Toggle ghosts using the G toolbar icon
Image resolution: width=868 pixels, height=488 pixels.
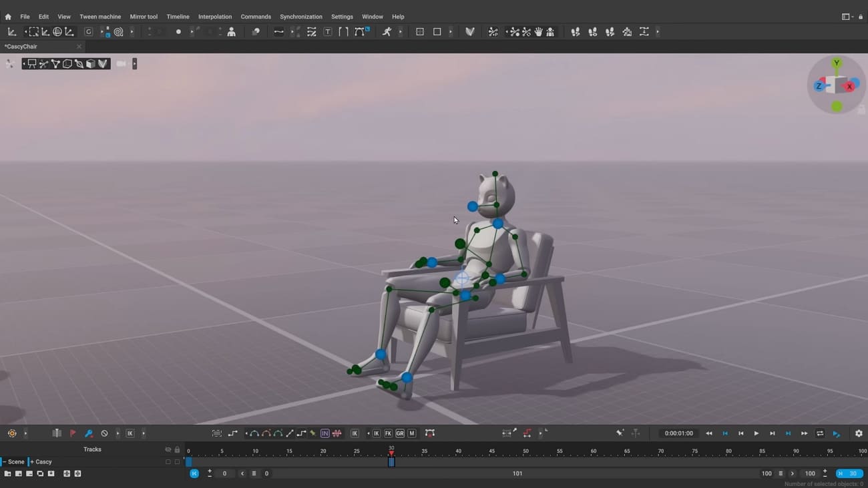click(88, 31)
